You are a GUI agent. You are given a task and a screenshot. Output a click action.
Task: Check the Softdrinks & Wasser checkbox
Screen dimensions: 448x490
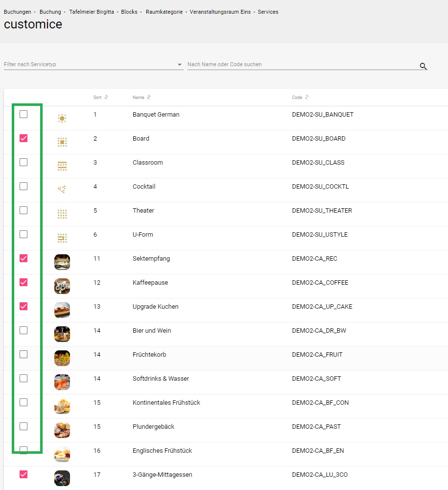click(x=24, y=378)
